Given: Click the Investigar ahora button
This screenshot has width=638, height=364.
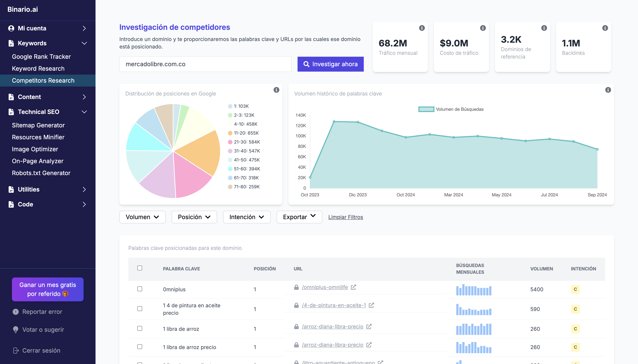Looking at the screenshot, I should (330, 64).
